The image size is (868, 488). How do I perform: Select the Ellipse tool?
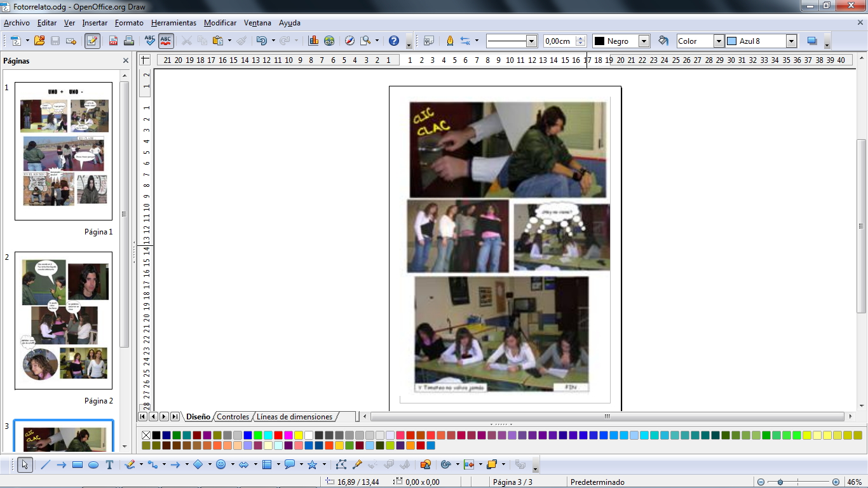pyautogui.click(x=93, y=464)
